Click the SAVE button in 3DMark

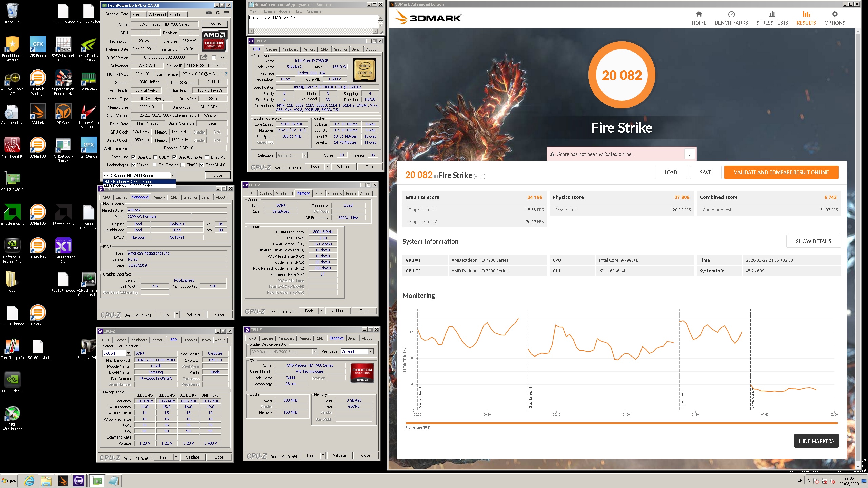pyautogui.click(x=706, y=172)
